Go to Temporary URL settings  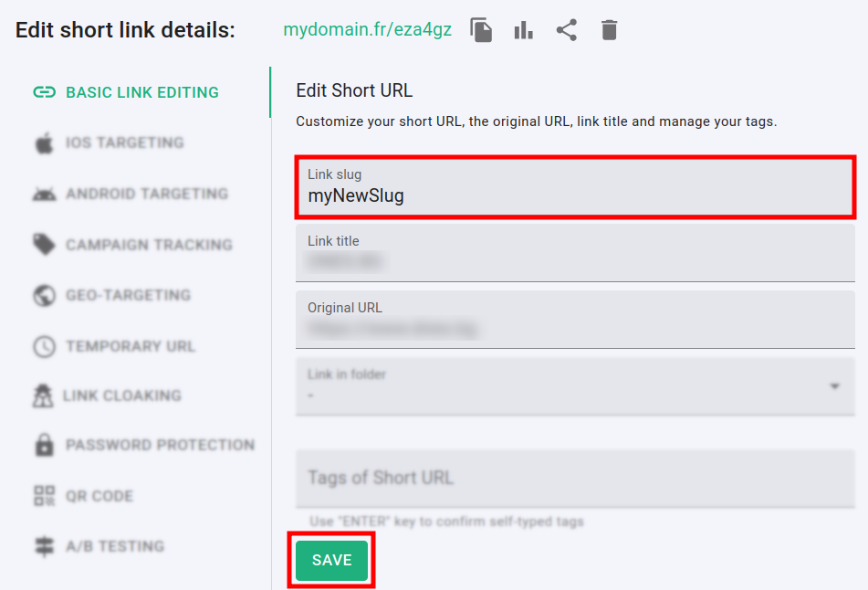coord(131,346)
